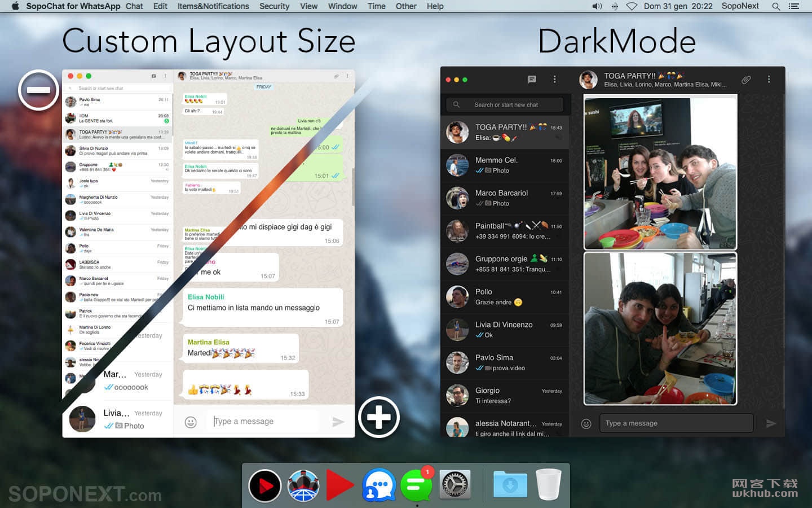This screenshot has height=508, width=812.
Task: Open Memmo Cel. chat in dark list
Action: [x=505, y=165]
